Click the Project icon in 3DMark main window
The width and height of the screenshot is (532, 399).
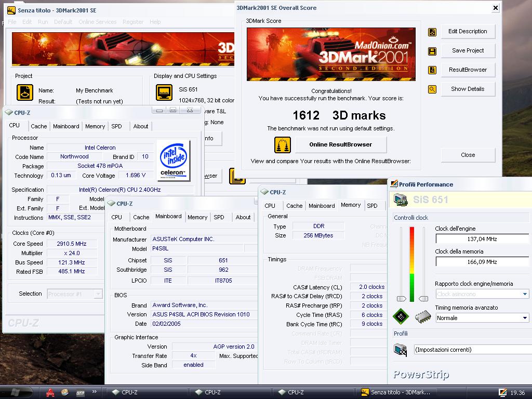(x=25, y=92)
